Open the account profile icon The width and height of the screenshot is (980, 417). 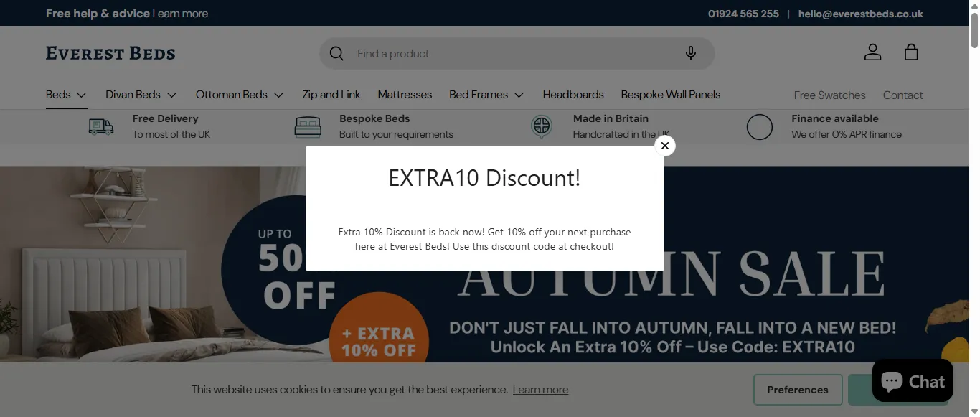(x=872, y=52)
